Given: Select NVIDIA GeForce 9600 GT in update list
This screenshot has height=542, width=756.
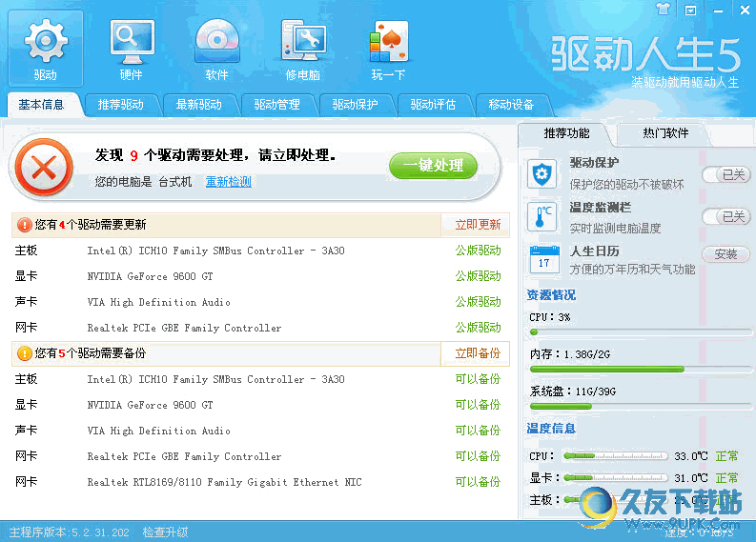Looking at the screenshot, I should [x=260, y=276].
